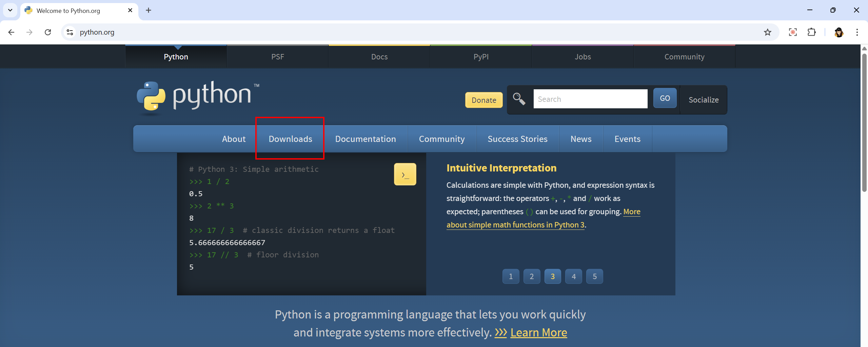The height and width of the screenshot is (347, 868).
Task: Launch the interactive shell button
Action: click(405, 175)
